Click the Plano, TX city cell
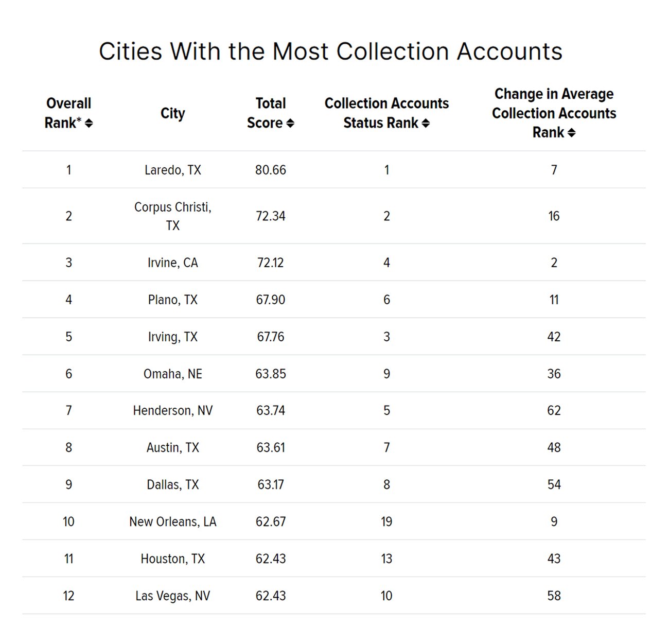Image resolution: width=669 pixels, height=644 pixels. pos(172,300)
